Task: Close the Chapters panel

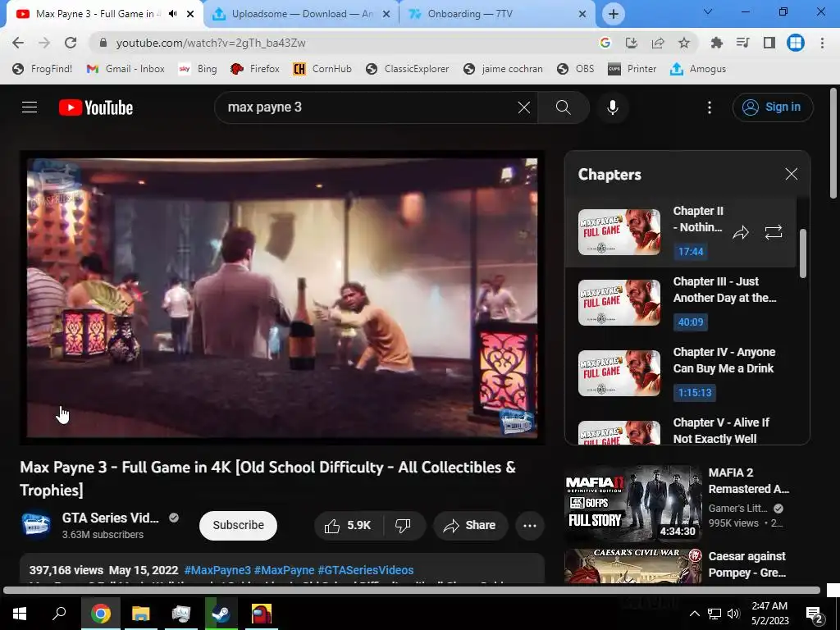Action: 792,174
